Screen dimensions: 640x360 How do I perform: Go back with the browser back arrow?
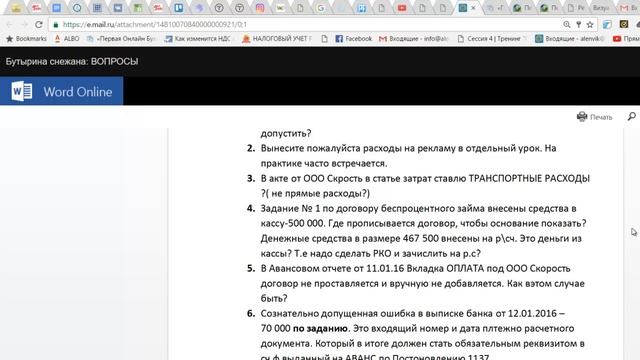9,24
